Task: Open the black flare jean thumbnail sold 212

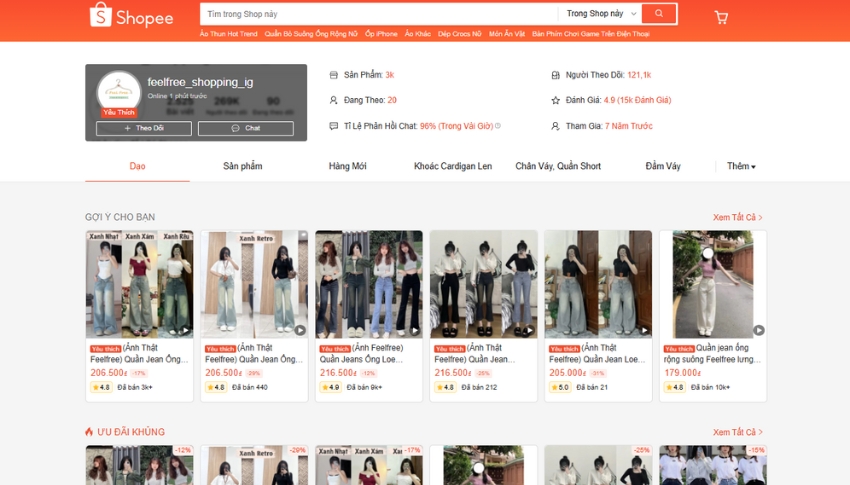Action: 484,284
